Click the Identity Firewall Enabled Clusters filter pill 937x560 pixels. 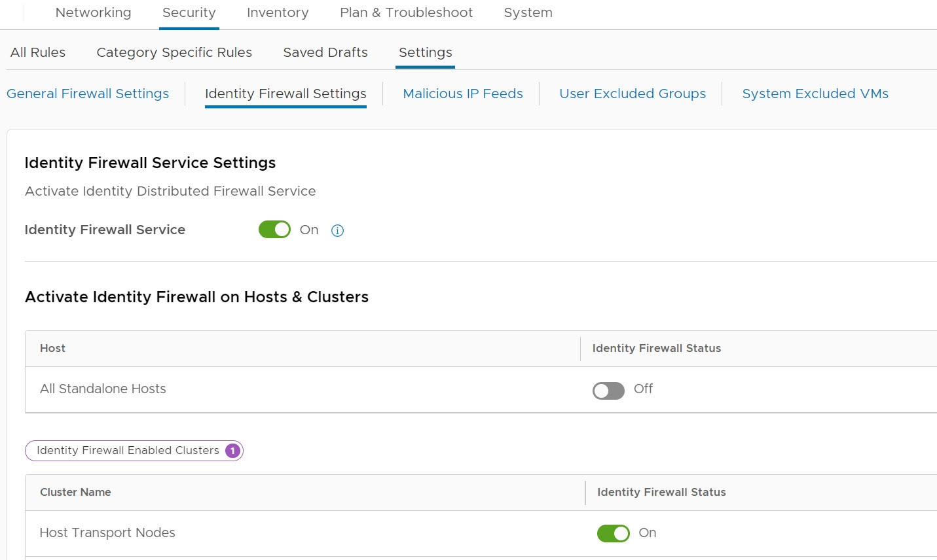[134, 451]
